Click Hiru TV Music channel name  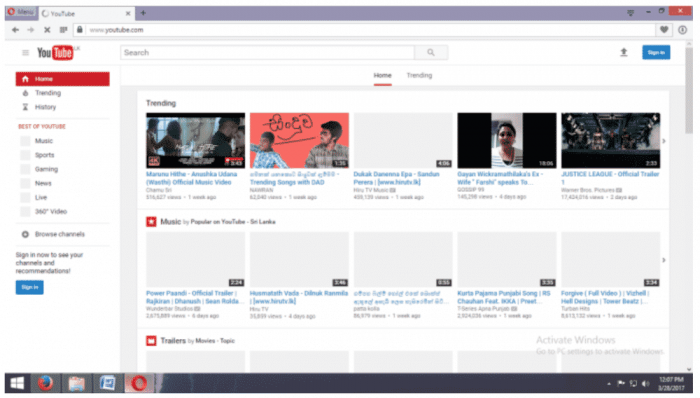point(371,190)
